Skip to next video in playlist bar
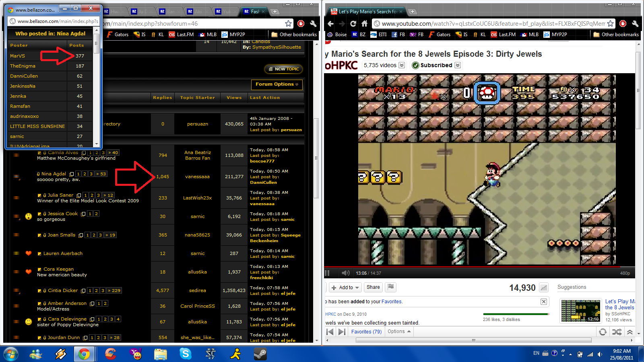The height and width of the screenshot is (362, 644). [342, 332]
